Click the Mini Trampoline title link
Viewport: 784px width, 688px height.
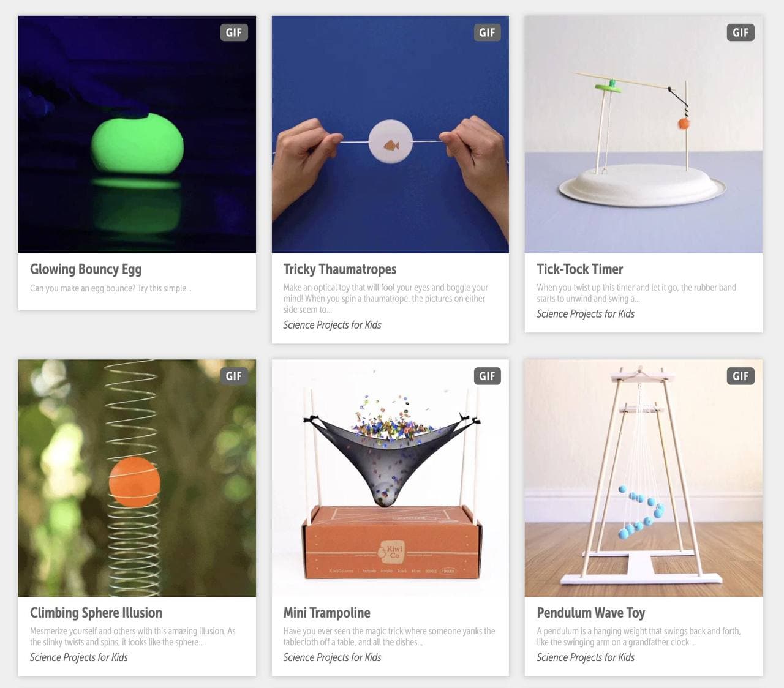pos(326,613)
